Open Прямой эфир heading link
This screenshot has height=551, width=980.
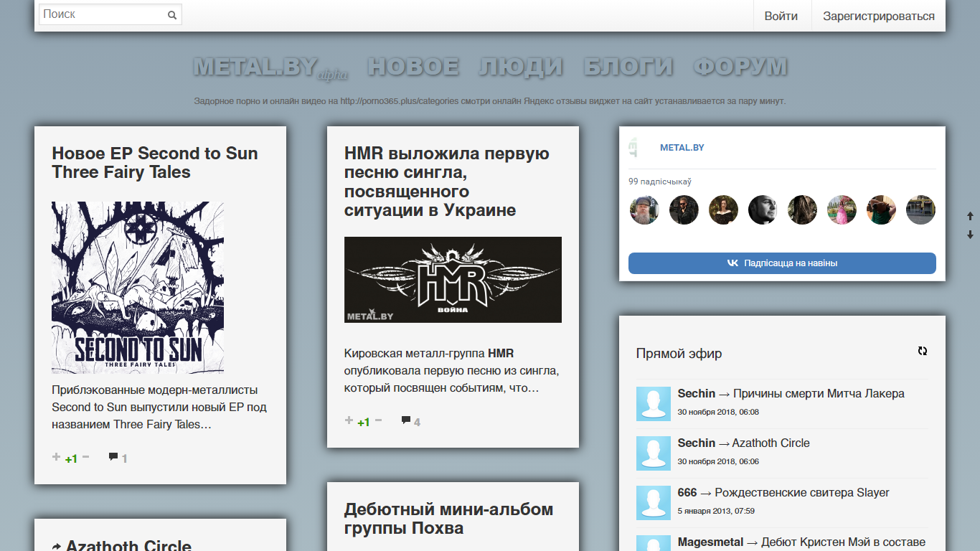click(679, 353)
